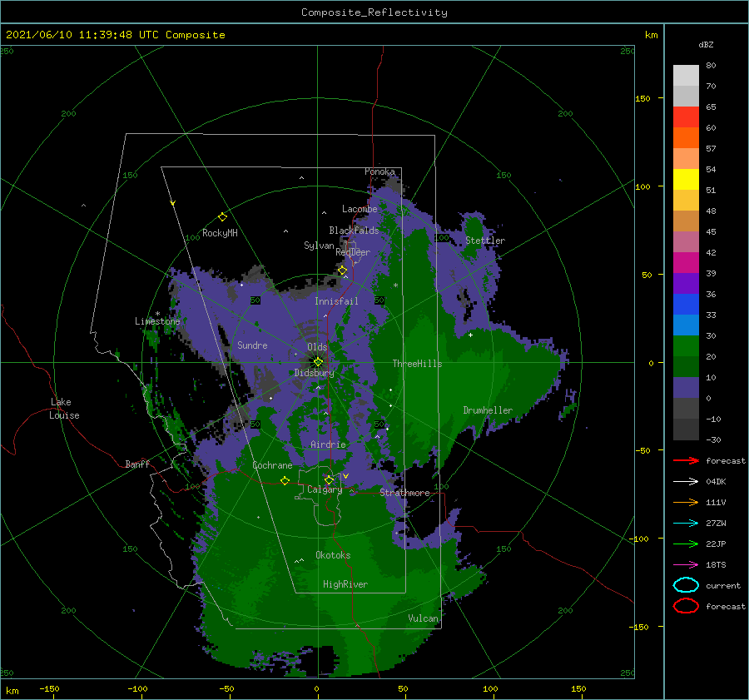Click the white asterisk east of Innisfail
This screenshot has height=700, width=749.
[x=395, y=285]
